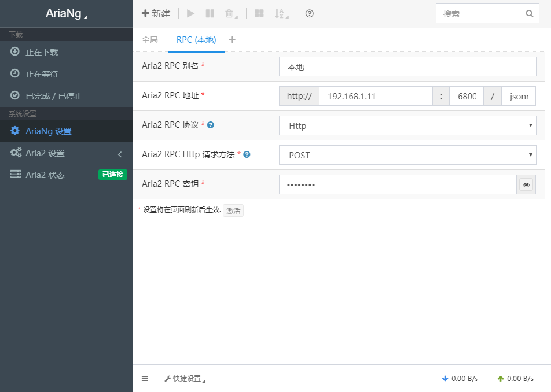
Task: Click the http:// protocol prefix label
Action: click(x=299, y=96)
